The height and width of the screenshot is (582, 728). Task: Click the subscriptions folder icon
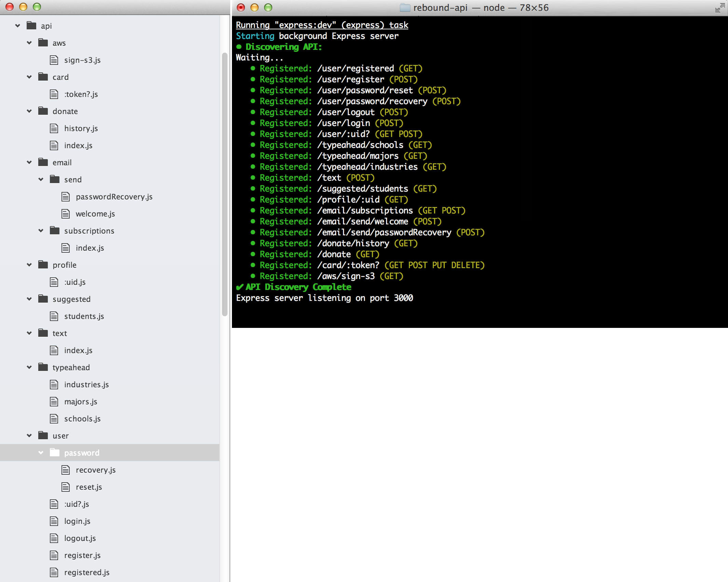point(55,230)
